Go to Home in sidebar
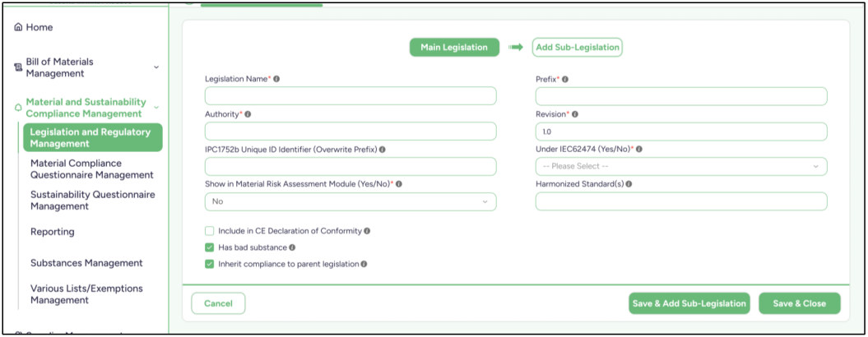 39,27
